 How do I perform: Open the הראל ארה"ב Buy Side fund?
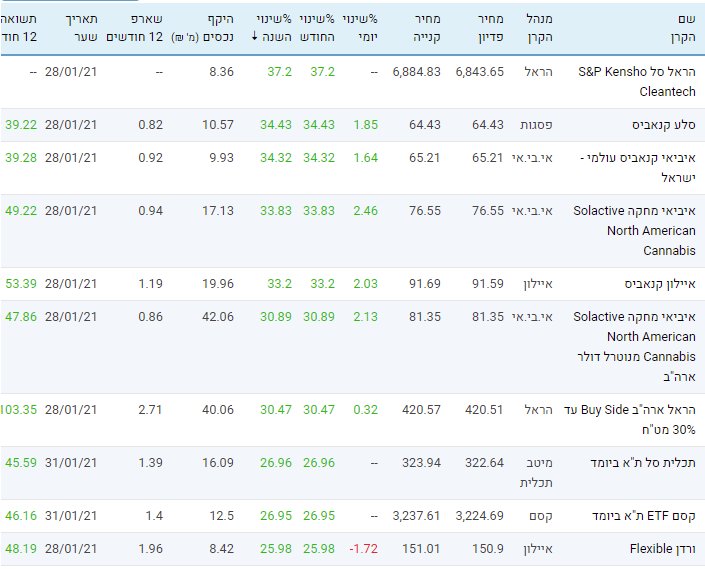tap(629, 419)
